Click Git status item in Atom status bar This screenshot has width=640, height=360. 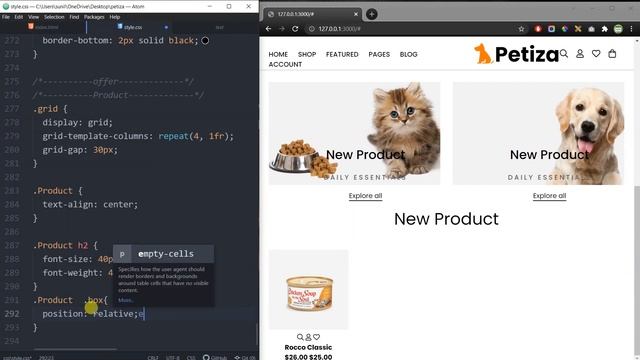click(x=245, y=358)
